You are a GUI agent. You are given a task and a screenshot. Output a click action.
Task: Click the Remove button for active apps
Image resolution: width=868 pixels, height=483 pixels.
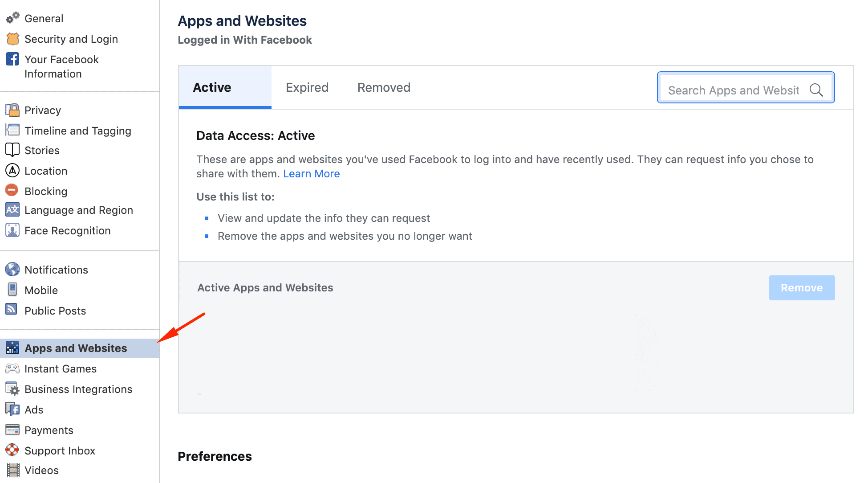point(802,288)
